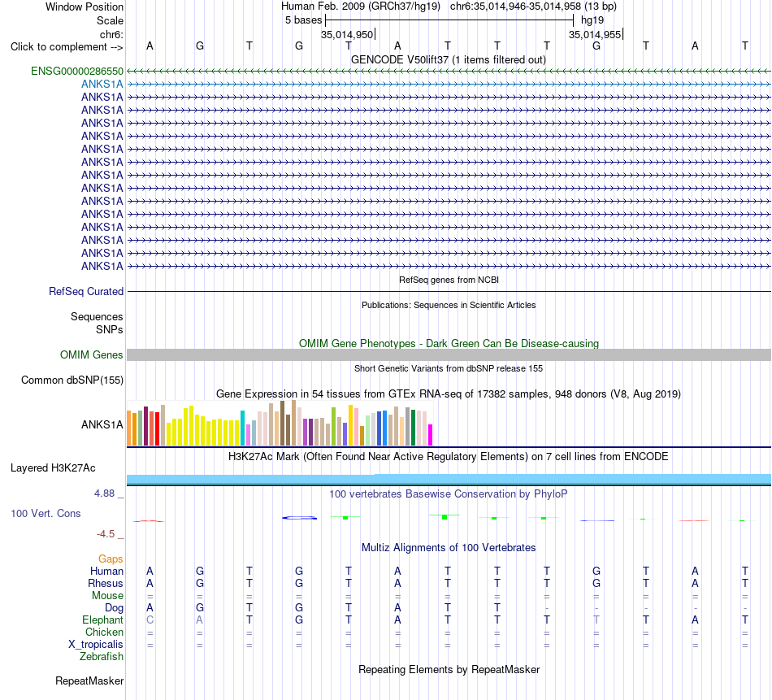Click the SNPs track label

coord(110,329)
